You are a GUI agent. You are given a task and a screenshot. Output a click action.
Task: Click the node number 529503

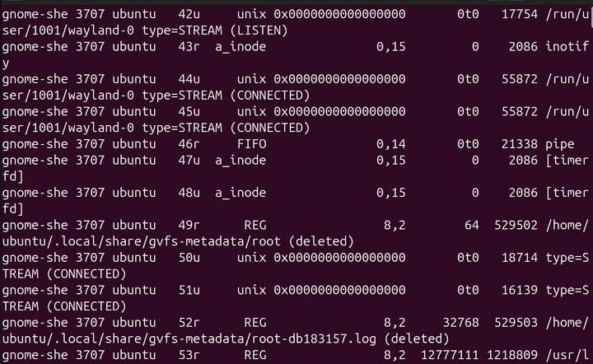coord(516,322)
